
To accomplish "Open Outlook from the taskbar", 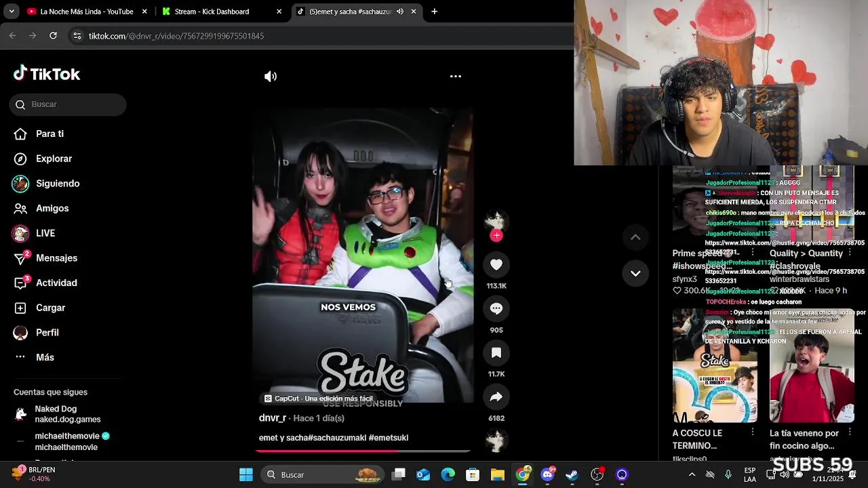I will (x=423, y=474).
